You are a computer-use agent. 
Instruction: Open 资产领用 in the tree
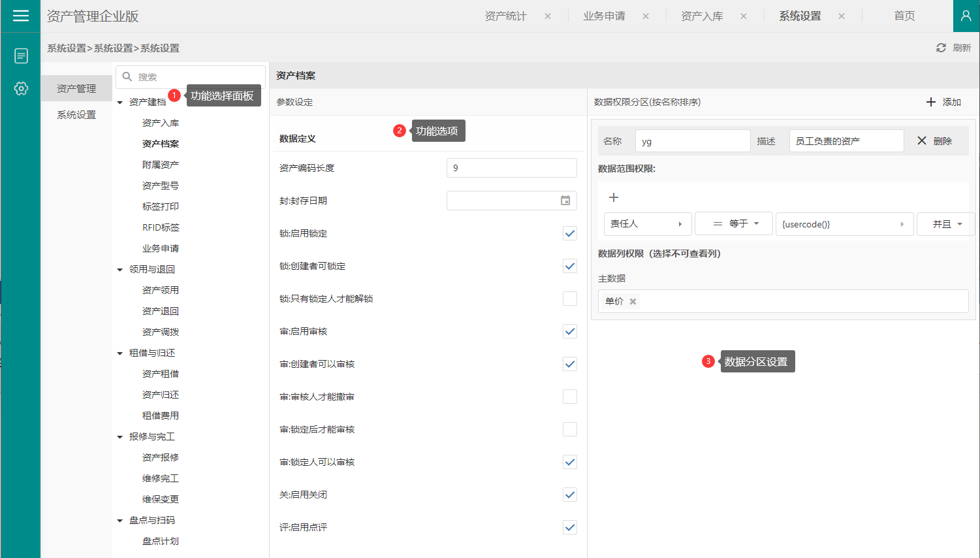[x=161, y=290]
